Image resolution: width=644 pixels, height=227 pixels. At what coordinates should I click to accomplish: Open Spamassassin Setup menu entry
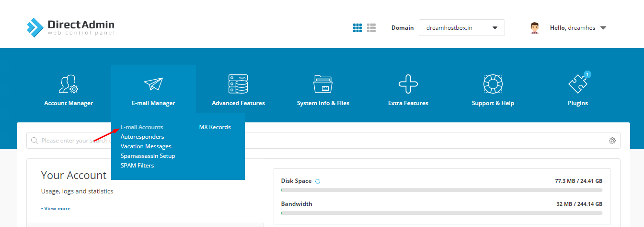148,156
